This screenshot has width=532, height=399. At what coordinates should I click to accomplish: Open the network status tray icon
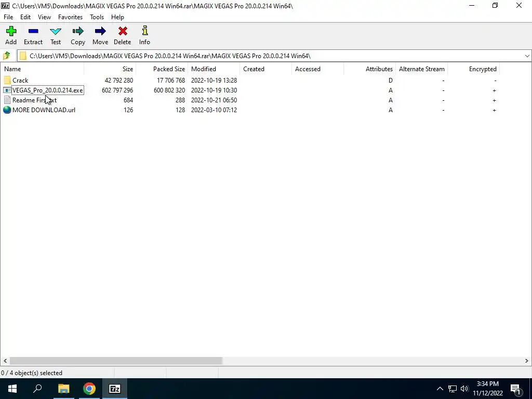coord(453,389)
